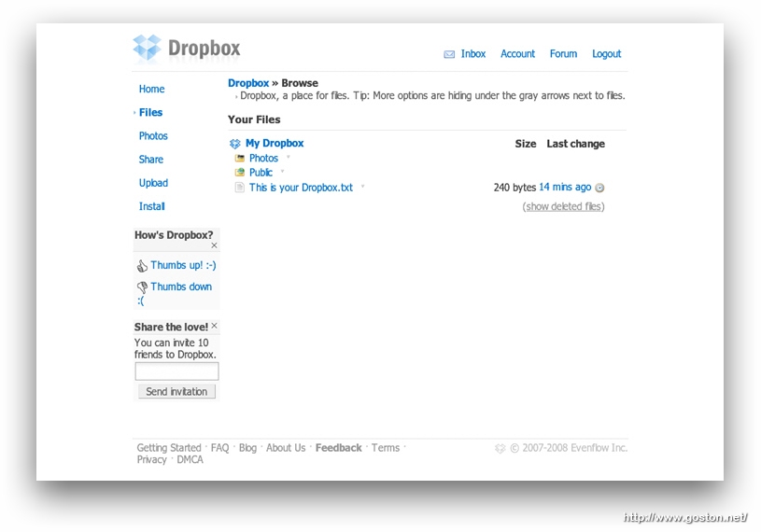
Task: Click the Inbox envelope icon
Action: pos(449,54)
